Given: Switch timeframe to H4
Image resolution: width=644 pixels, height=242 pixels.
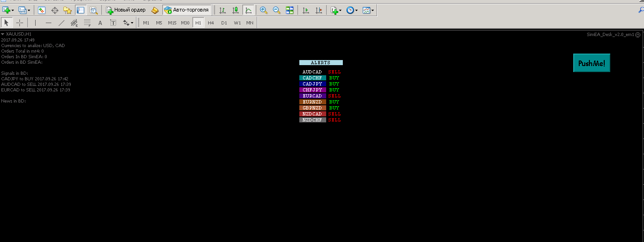Looking at the screenshot, I should [x=211, y=23].
